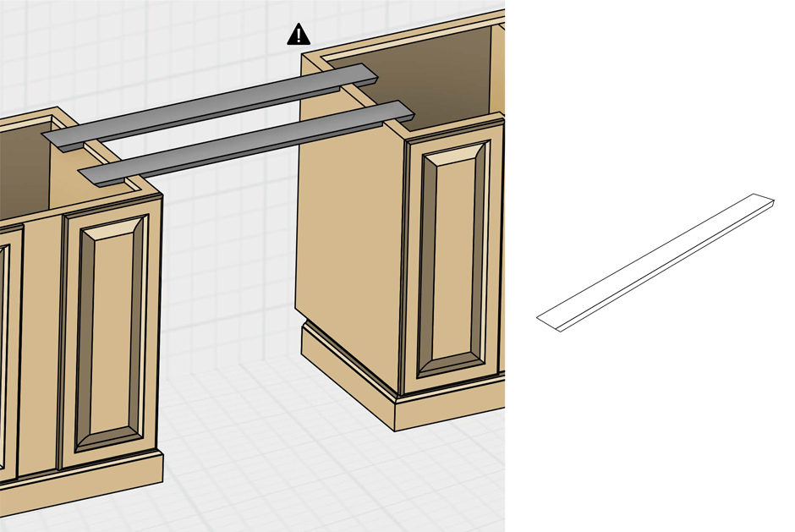Click the back wall grid above left cabinet

[x=127, y=51]
